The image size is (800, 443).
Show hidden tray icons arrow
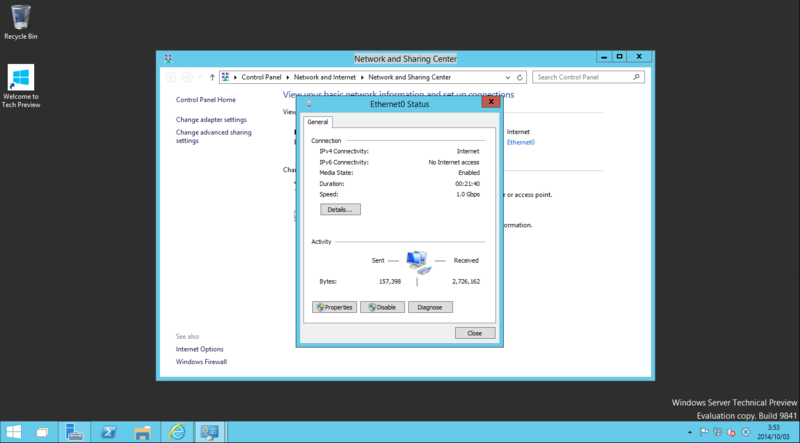(690, 432)
